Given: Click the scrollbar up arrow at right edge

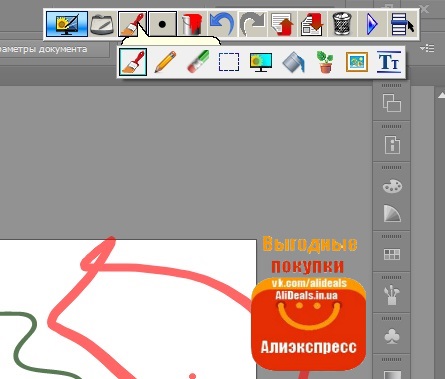Looking at the screenshot, I should pos(441,95).
